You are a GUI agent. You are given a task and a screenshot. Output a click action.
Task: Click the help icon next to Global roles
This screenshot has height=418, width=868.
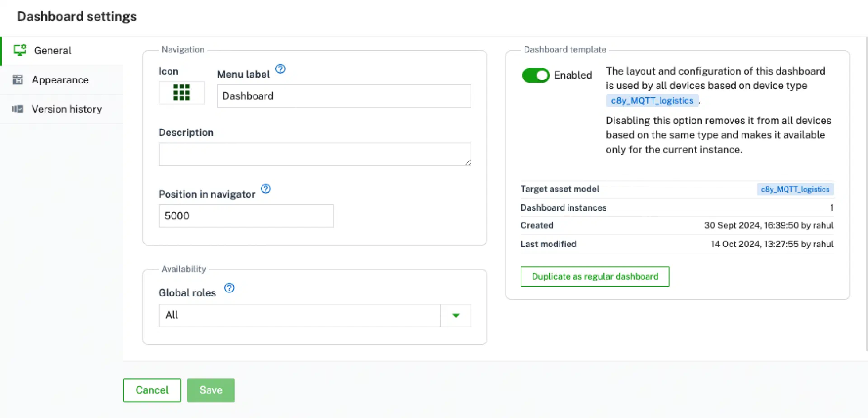click(x=230, y=288)
